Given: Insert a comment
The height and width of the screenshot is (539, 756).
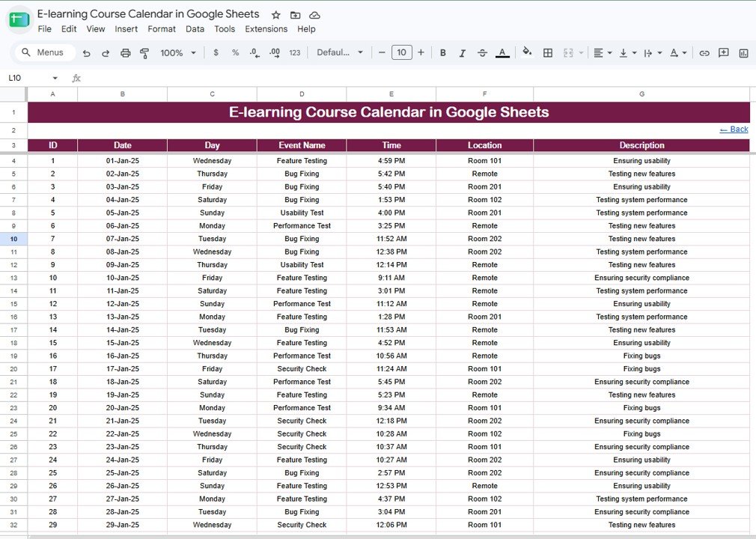Looking at the screenshot, I should 724,52.
